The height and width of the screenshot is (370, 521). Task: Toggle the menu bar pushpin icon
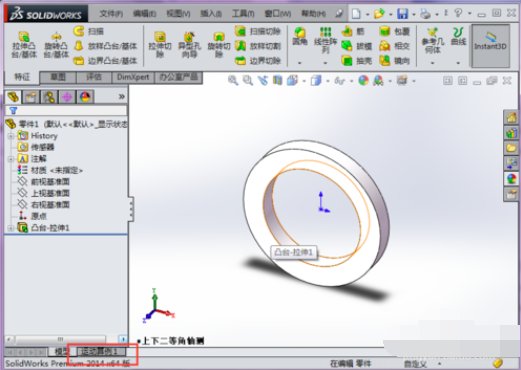(x=339, y=14)
